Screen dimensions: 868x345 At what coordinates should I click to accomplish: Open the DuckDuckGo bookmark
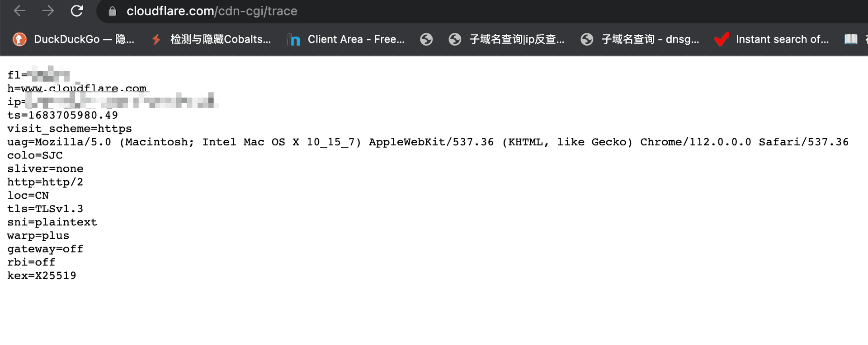(74, 40)
